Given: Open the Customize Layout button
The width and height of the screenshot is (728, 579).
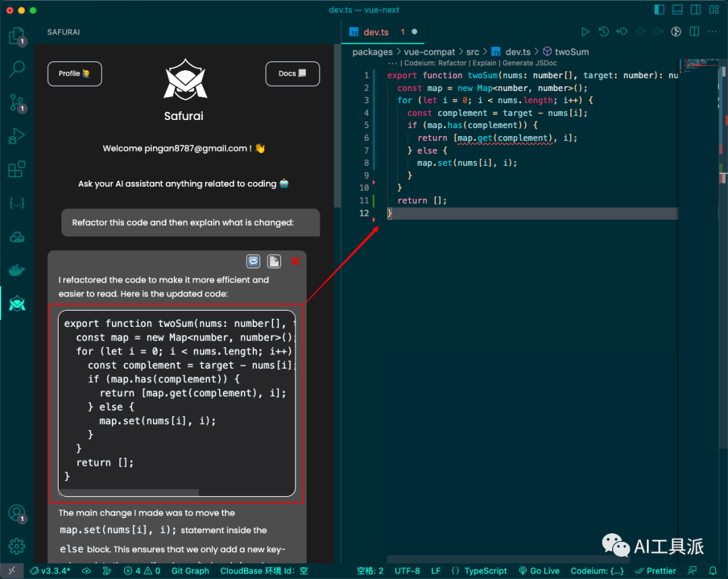Looking at the screenshot, I should pyautogui.click(x=714, y=9).
